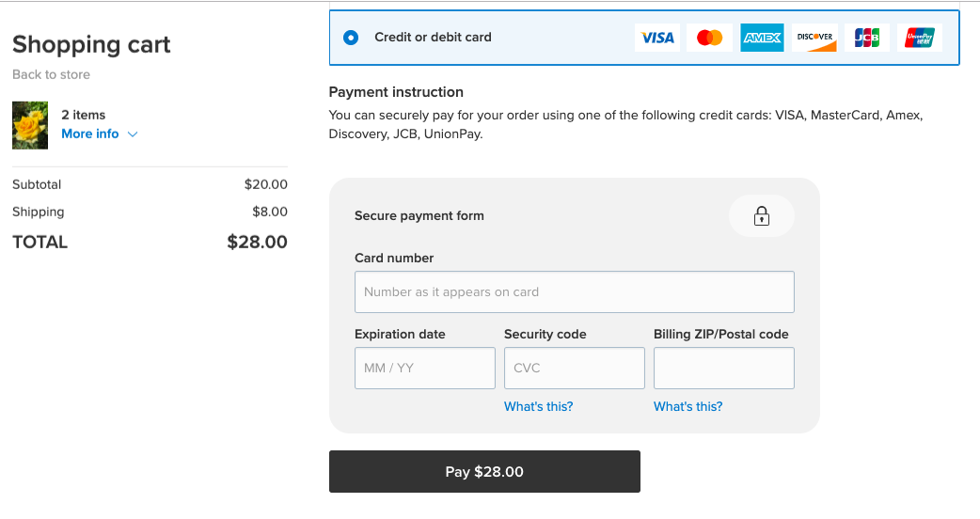Focus the Card number field
The width and height of the screenshot is (980, 519).
point(575,291)
